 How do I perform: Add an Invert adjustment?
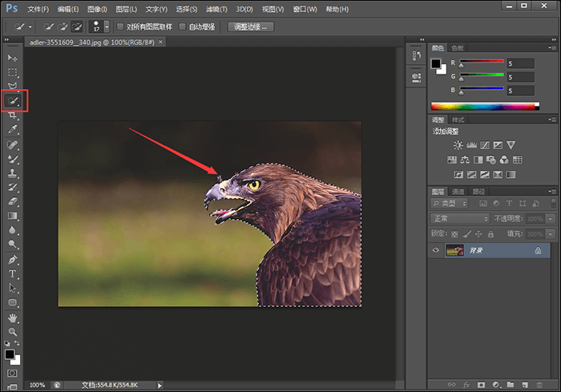point(458,174)
